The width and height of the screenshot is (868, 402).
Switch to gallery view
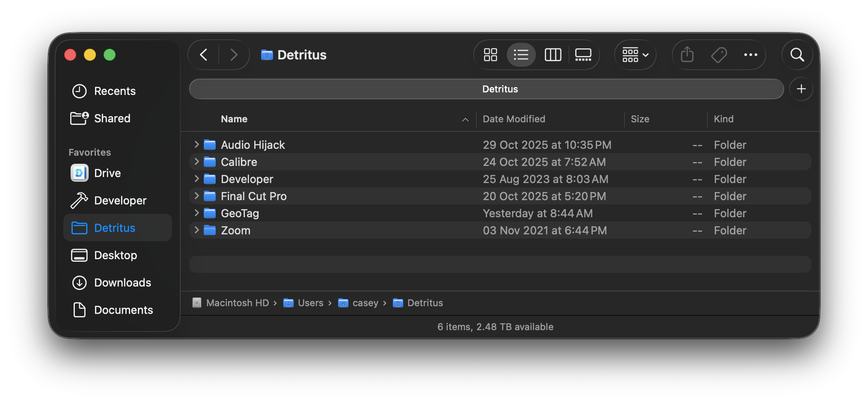pyautogui.click(x=583, y=55)
